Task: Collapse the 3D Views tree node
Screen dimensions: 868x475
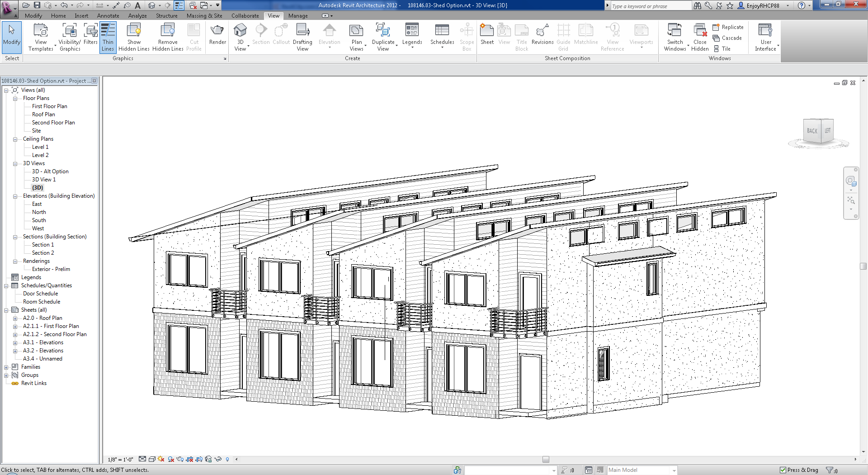Action: tap(15, 164)
